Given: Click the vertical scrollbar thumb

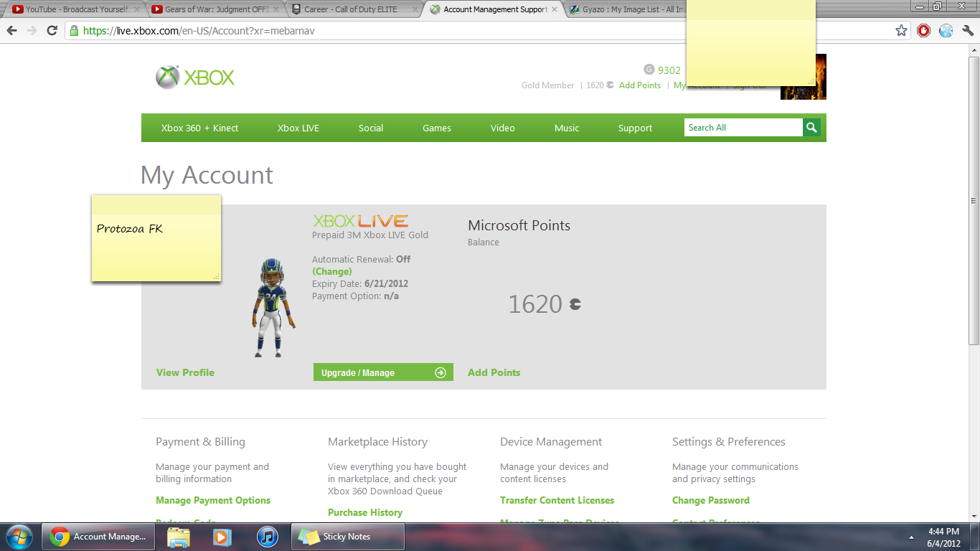Looking at the screenshot, I should click(974, 201).
